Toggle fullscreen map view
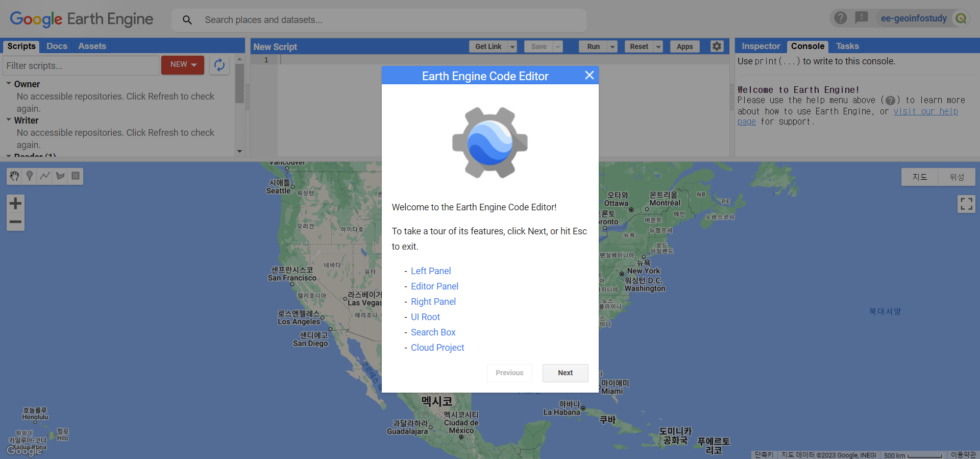 (966, 204)
